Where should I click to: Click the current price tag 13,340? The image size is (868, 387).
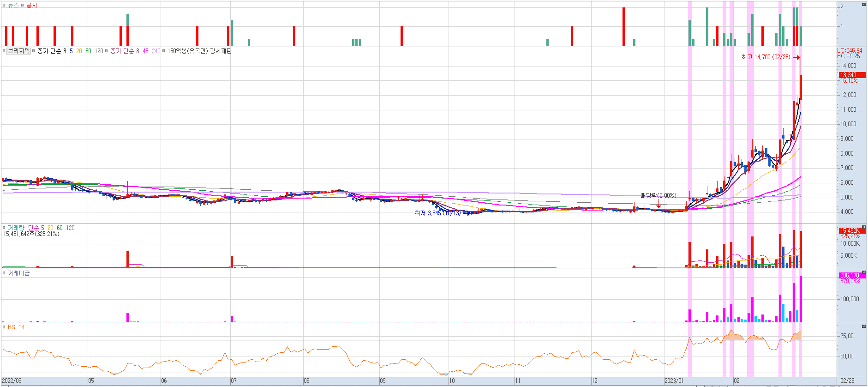tap(852, 75)
